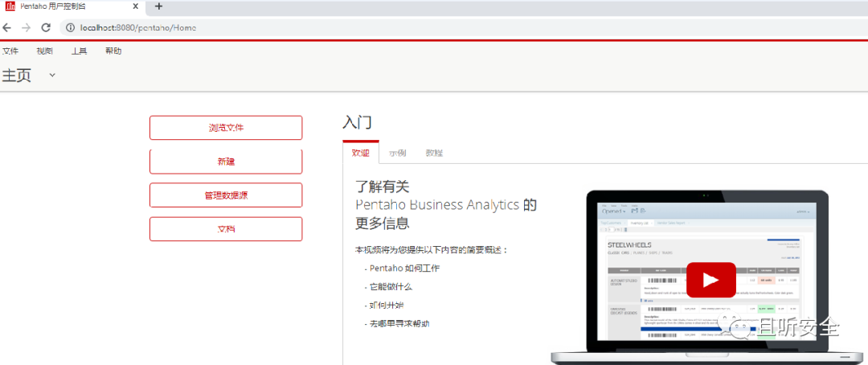
Task: Click the browser forward arrow
Action: click(26, 27)
